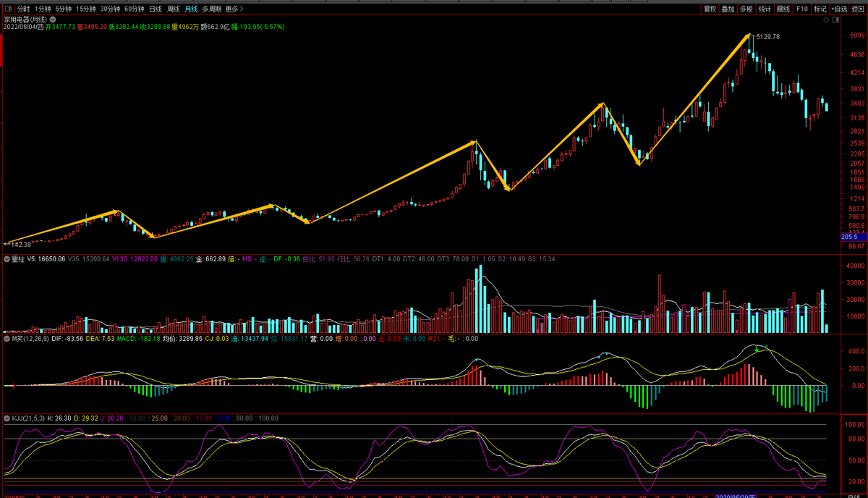This screenshot has width=868, height=498.
Task: Select the 周线 weekly period tab
Action: coord(174,9)
